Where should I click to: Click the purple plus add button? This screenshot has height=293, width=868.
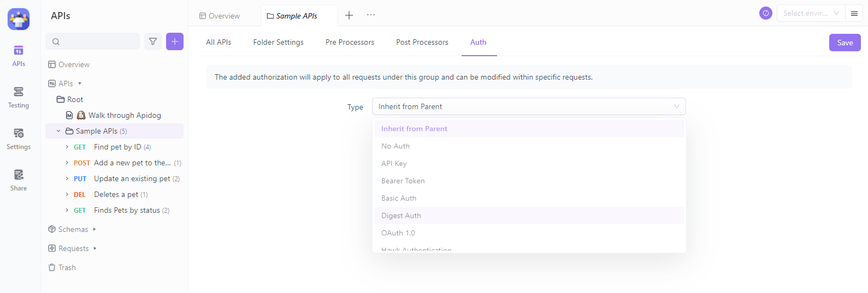175,41
